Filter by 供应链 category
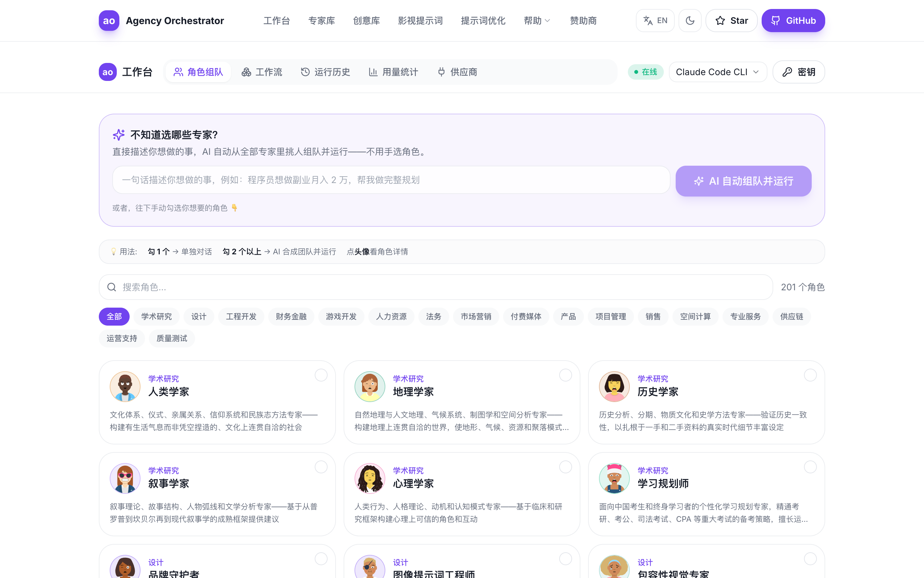 click(792, 317)
